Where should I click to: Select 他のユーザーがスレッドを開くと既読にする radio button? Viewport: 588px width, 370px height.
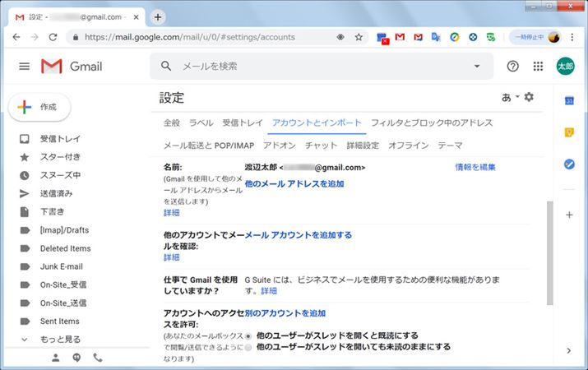[248, 335]
